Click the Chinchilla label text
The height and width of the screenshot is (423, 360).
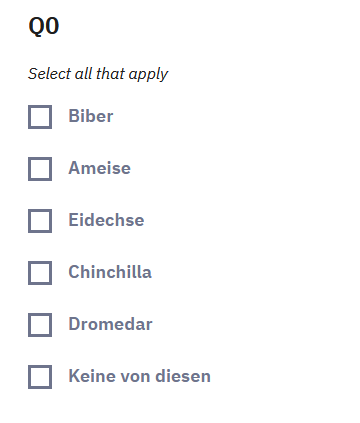coord(110,272)
